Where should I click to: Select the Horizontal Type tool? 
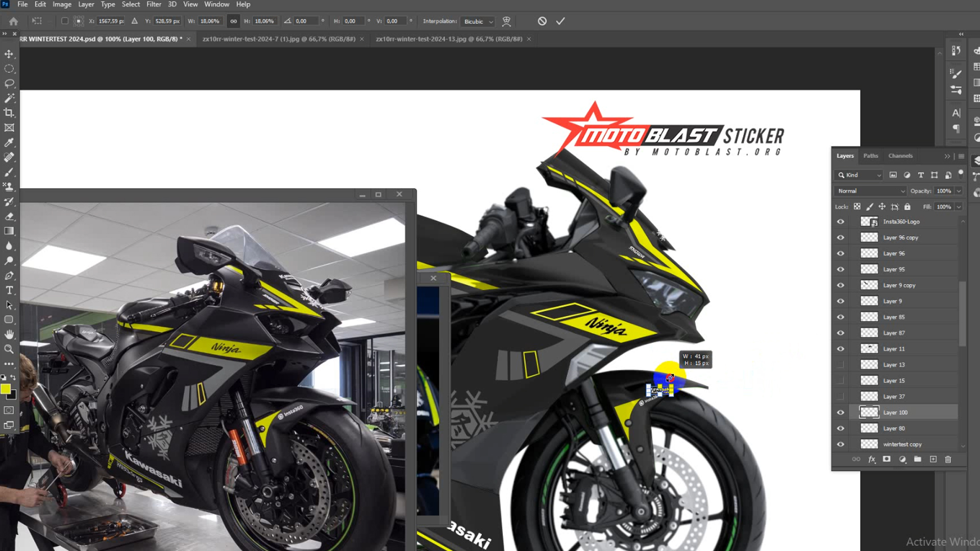coord(9,290)
